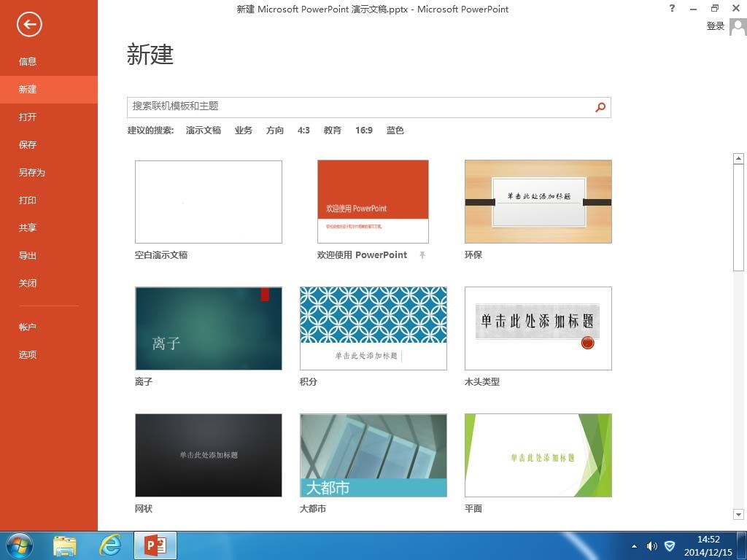The width and height of the screenshot is (747, 560).
Task: Open the 打开 menu item
Action: [x=49, y=117]
